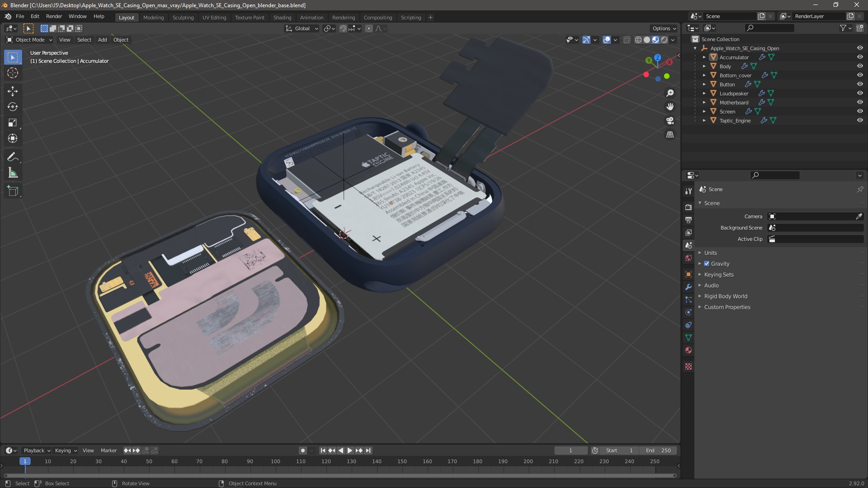The image size is (868, 488).
Task: Select the Annotate tool
Action: (x=13, y=157)
